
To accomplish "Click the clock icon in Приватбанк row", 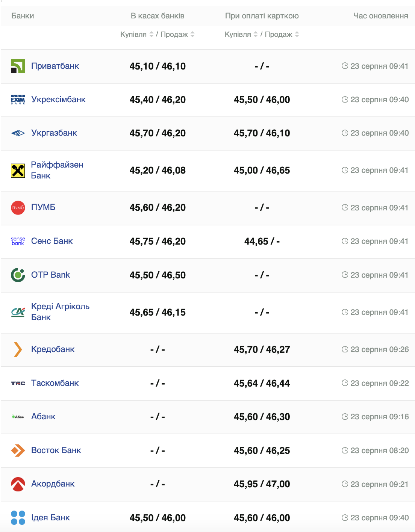I will click(345, 66).
